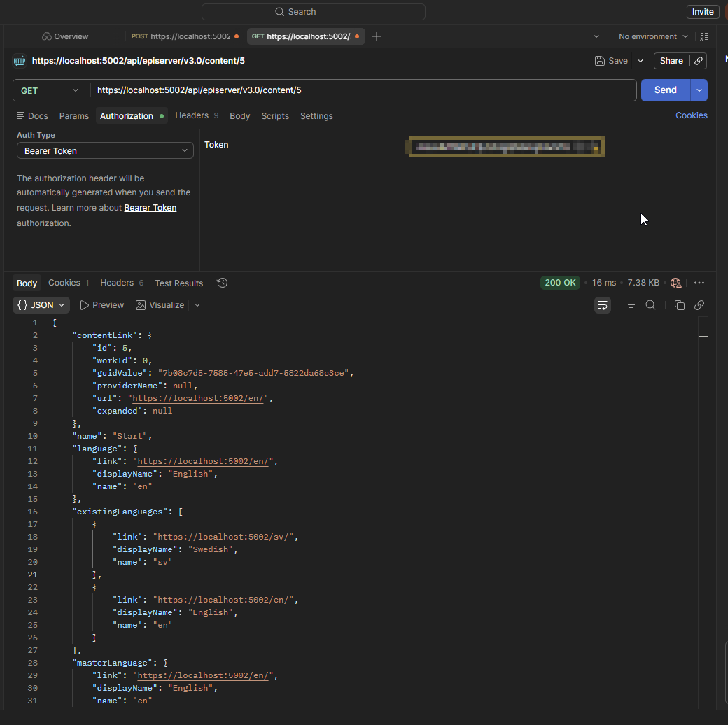
Task: Open the JSON format dropdown
Action: click(x=41, y=305)
